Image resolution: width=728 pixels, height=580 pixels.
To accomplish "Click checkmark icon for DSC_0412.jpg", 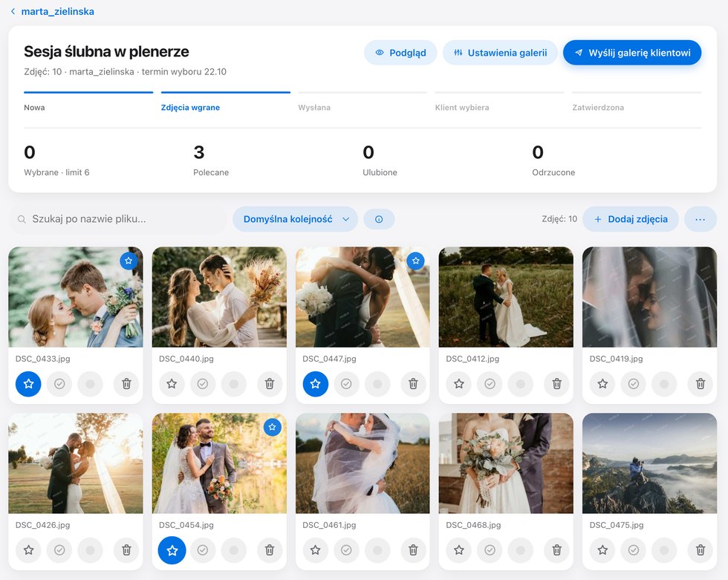I will (490, 384).
